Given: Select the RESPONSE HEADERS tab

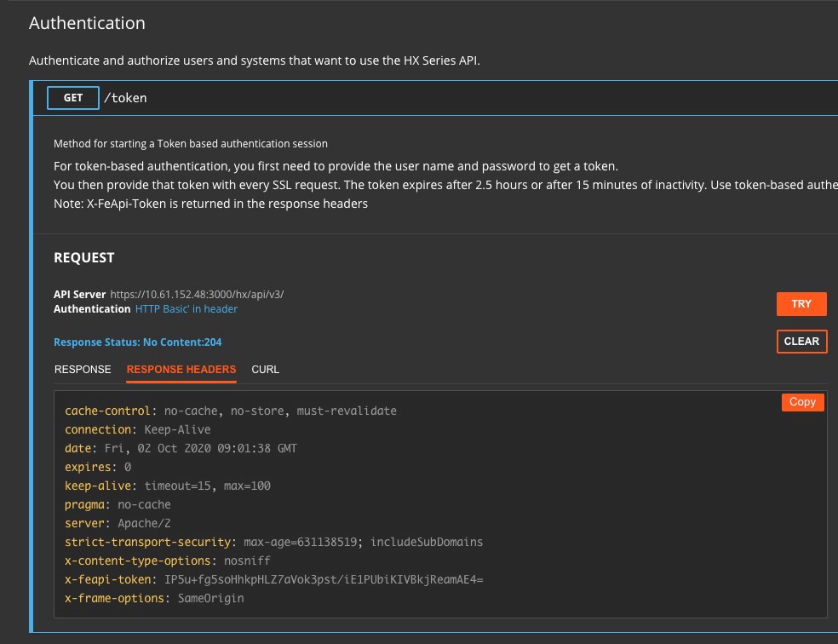Looking at the screenshot, I should [x=181, y=370].
